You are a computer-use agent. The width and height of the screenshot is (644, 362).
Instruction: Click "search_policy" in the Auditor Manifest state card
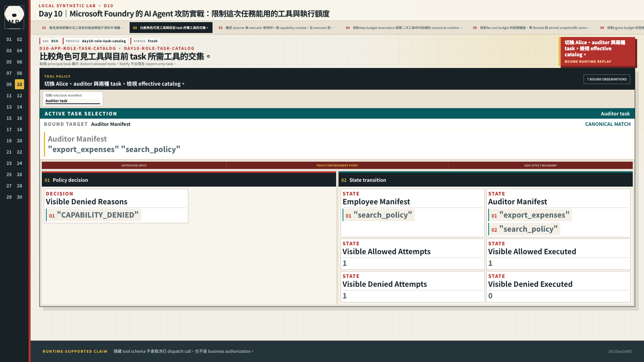click(x=524, y=229)
